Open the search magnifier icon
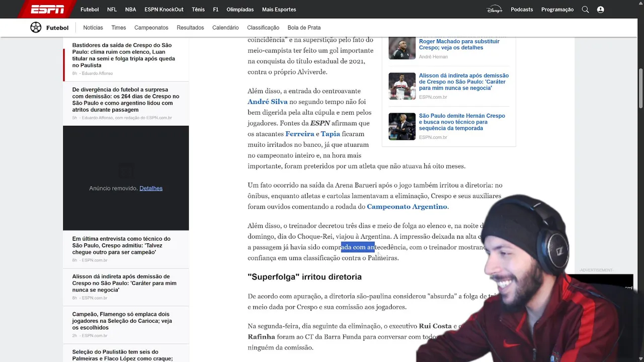Viewport: 644px width, 362px height. click(585, 10)
